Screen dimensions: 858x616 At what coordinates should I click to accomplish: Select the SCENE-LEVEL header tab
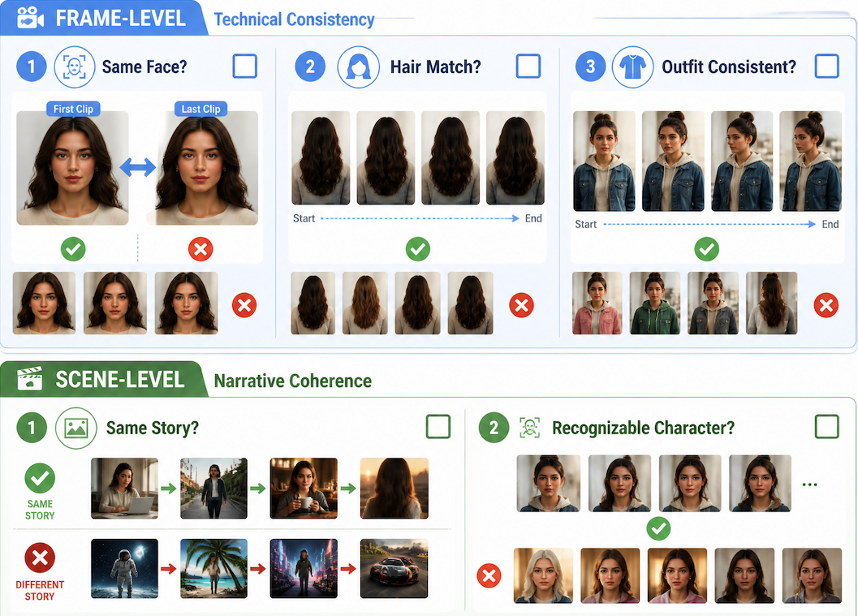[x=104, y=378]
